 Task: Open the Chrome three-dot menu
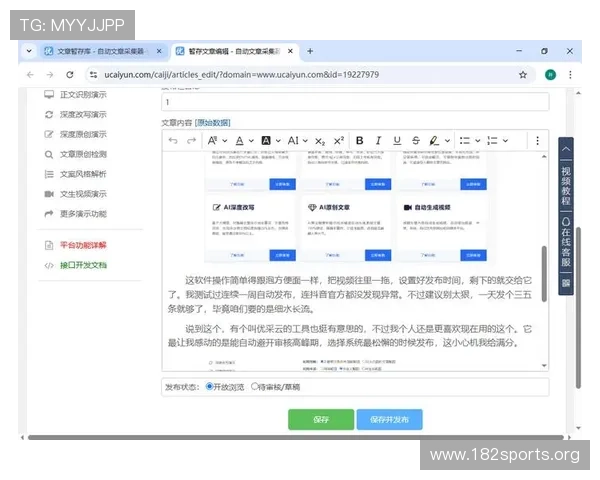coord(570,75)
